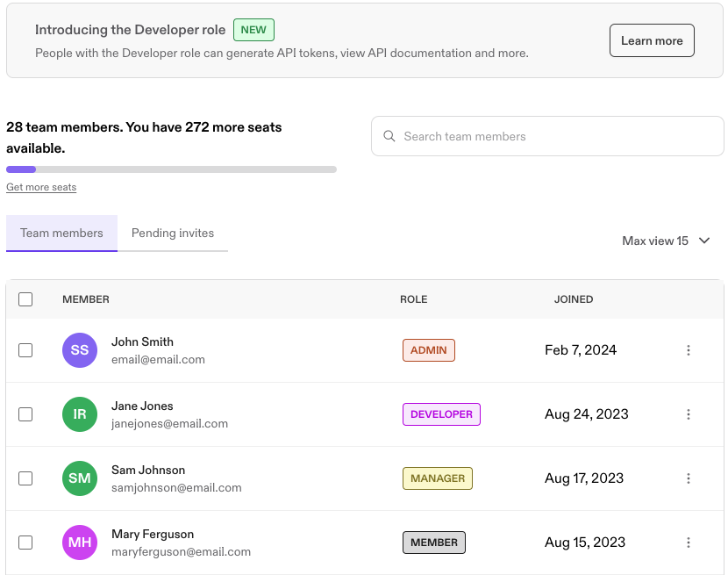Click the Learn more button
Image resolution: width=728 pixels, height=575 pixels.
click(x=652, y=40)
